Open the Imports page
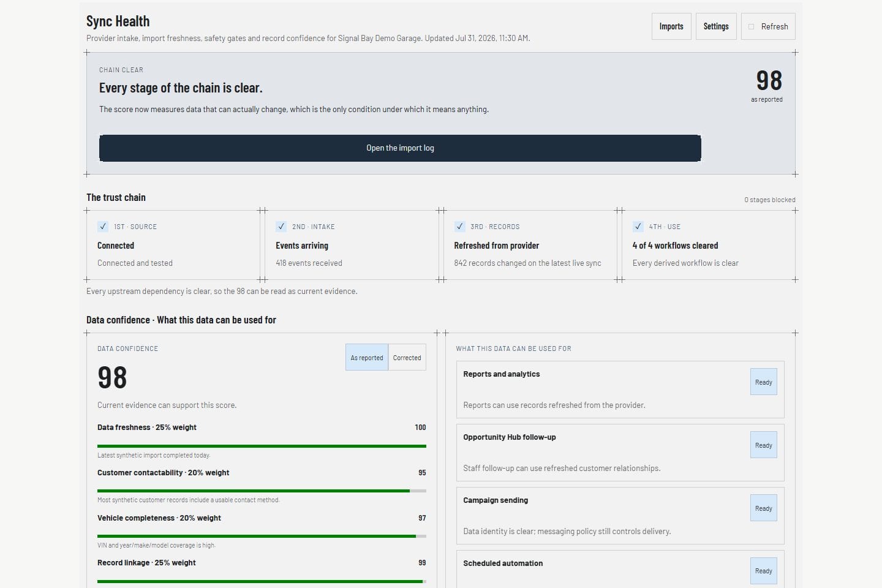This screenshot has height=588, width=882. click(671, 26)
